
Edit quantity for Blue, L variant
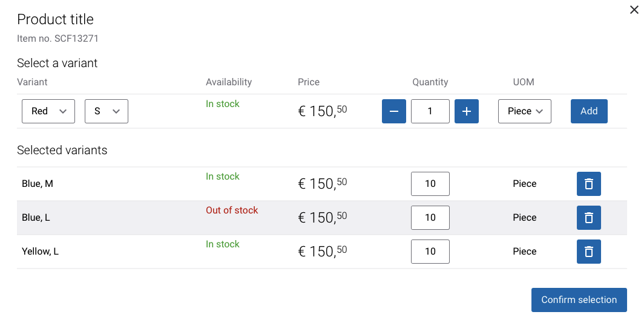(x=430, y=218)
